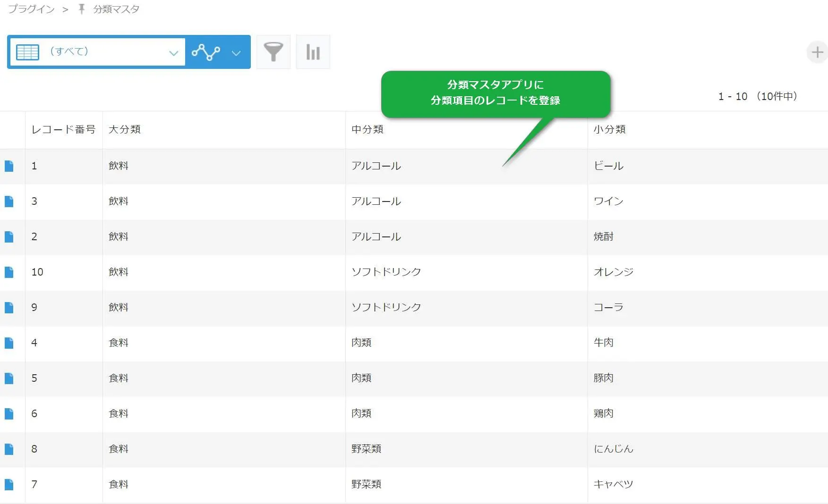
Task: Open the filter settings icon
Action: tap(273, 52)
